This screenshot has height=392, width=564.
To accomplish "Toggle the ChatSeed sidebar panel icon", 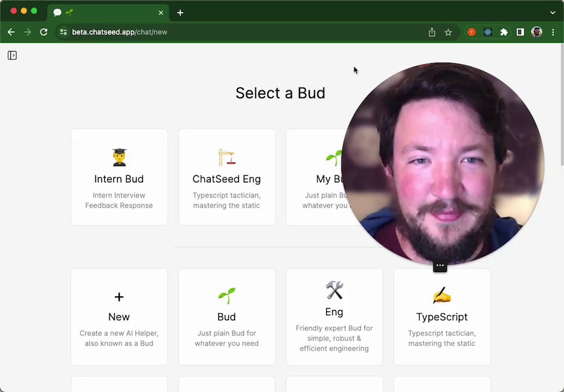I will coord(12,56).
